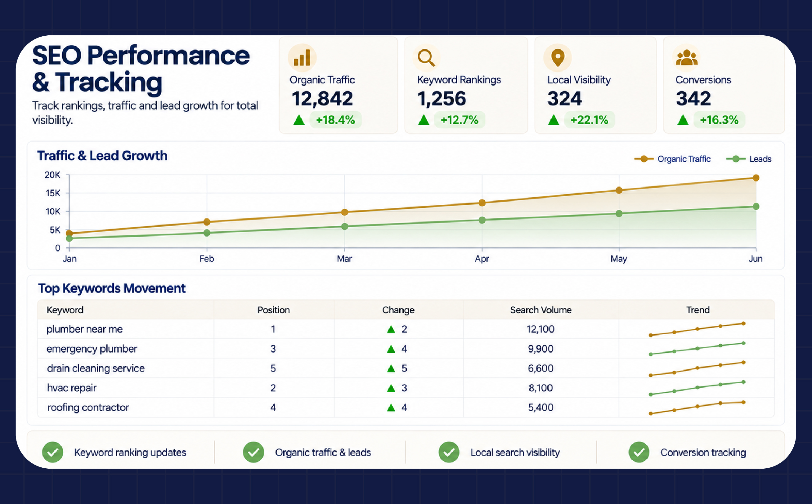Toggle the Leads legend entry
This screenshot has width=812, height=504.
point(749,159)
